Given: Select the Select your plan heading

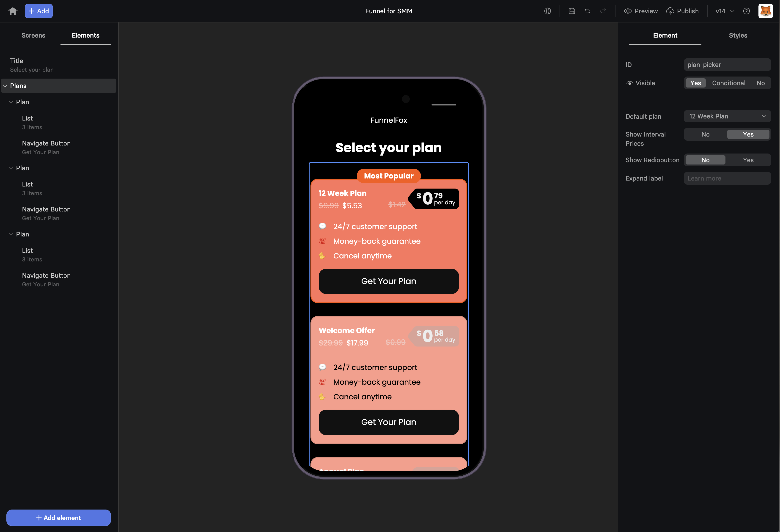Looking at the screenshot, I should pyautogui.click(x=389, y=148).
